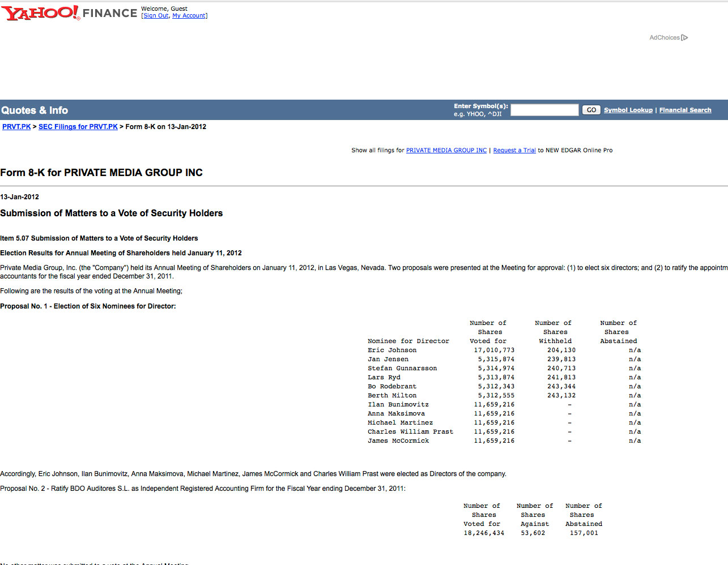This screenshot has width=728, height=565.
Task: Open SEC Filings for PRVT.PK breadcrumb
Action: point(78,127)
